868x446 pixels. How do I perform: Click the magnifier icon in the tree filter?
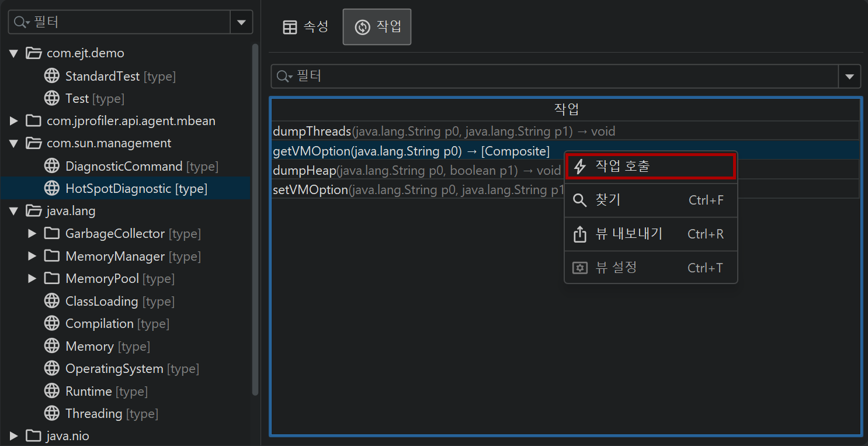coord(22,22)
